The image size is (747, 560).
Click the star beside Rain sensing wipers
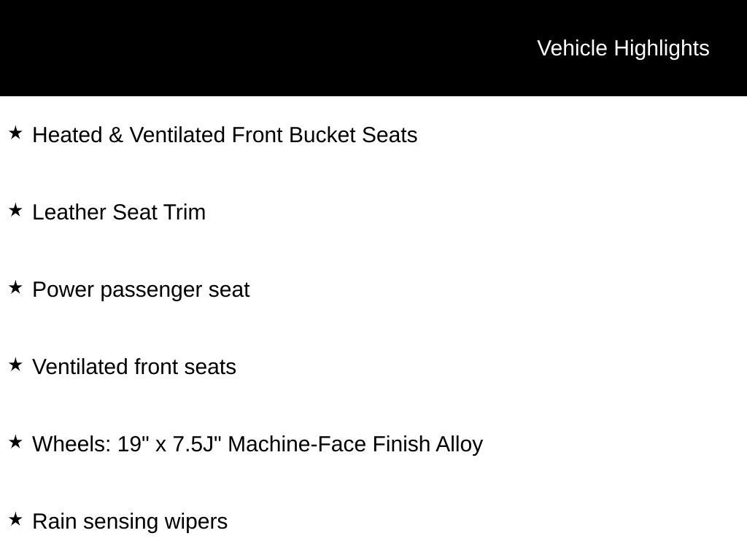point(16,520)
